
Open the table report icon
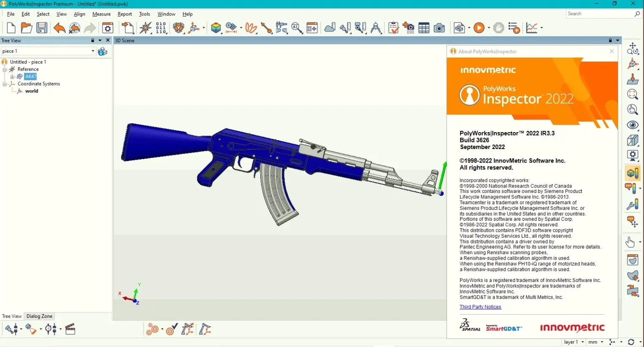(424, 28)
